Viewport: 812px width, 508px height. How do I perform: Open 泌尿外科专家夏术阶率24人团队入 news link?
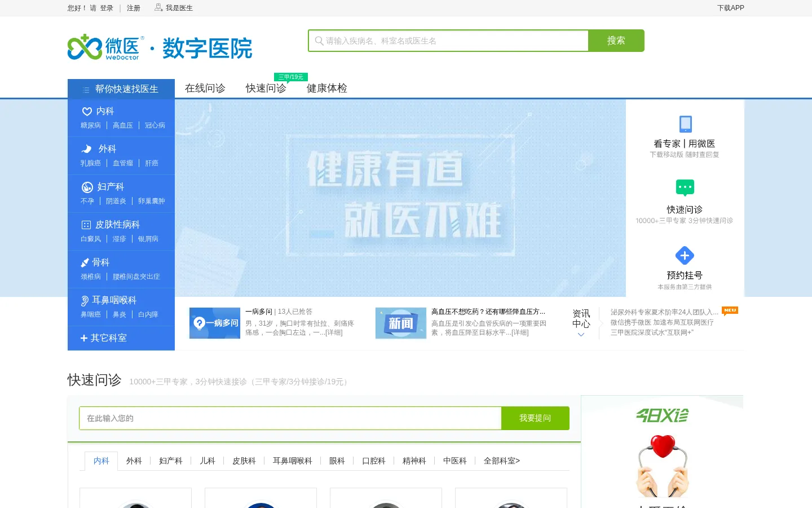665,312
